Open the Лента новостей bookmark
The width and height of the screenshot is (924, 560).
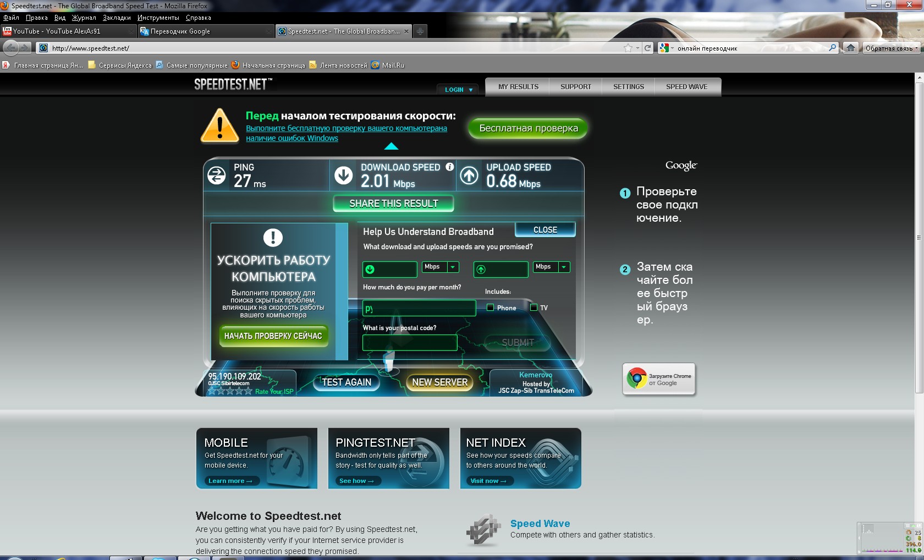tap(338, 65)
